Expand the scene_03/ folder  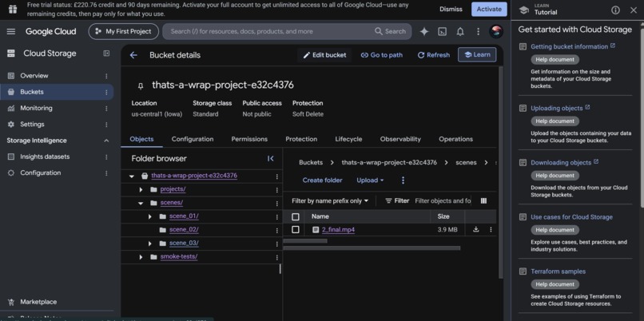click(150, 244)
